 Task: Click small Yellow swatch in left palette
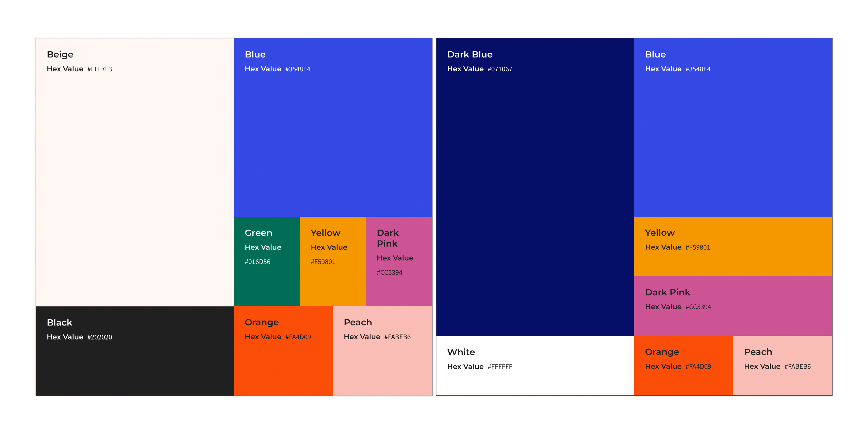pyautogui.click(x=333, y=286)
